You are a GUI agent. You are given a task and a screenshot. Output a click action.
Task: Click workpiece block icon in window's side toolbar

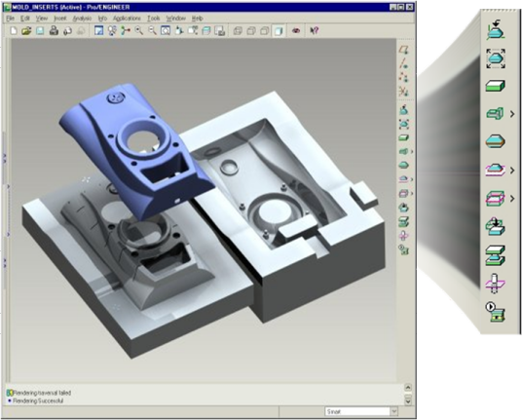click(403, 137)
